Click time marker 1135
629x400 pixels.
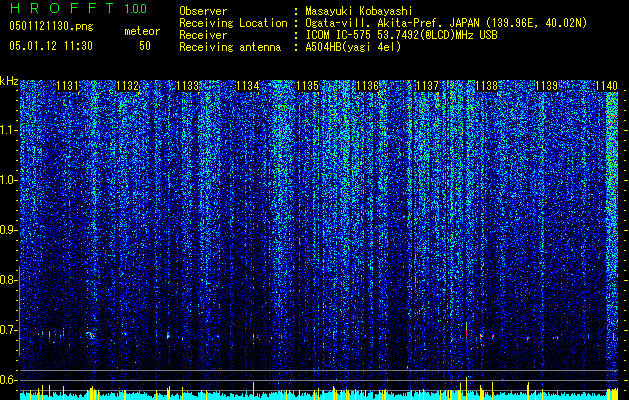pyautogui.click(x=307, y=86)
